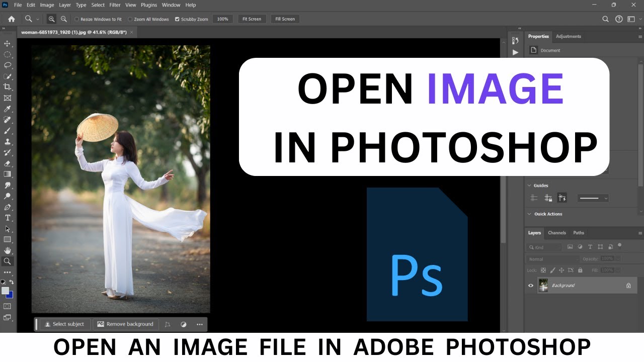Swap foreground and background colors
Viewport: 644px width, 362px height.
click(12, 283)
